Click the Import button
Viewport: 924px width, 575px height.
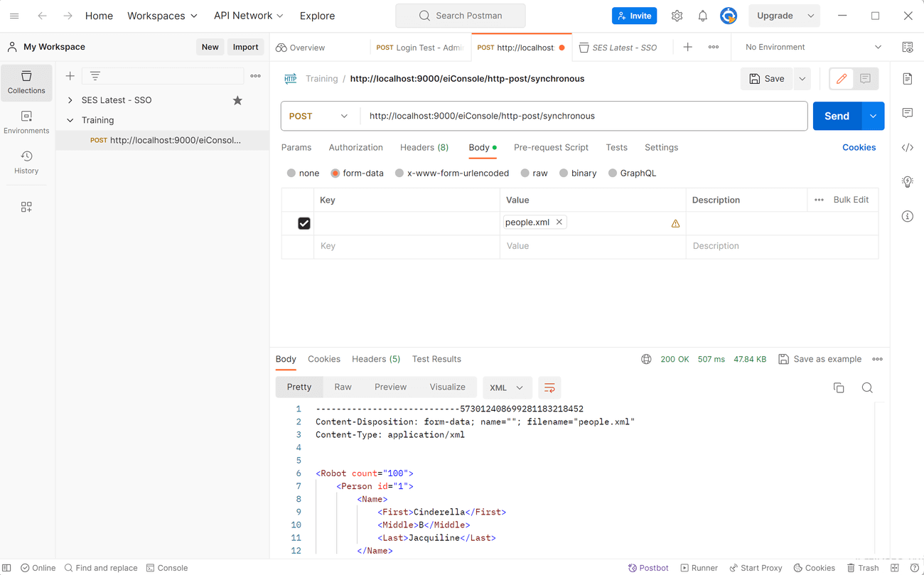click(245, 47)
